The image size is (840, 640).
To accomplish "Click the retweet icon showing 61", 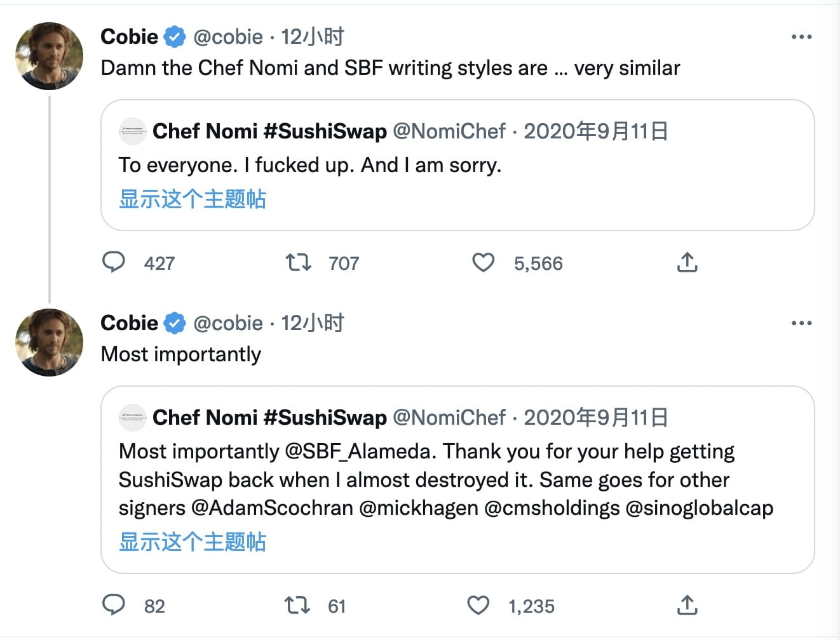I will [296, 605].
